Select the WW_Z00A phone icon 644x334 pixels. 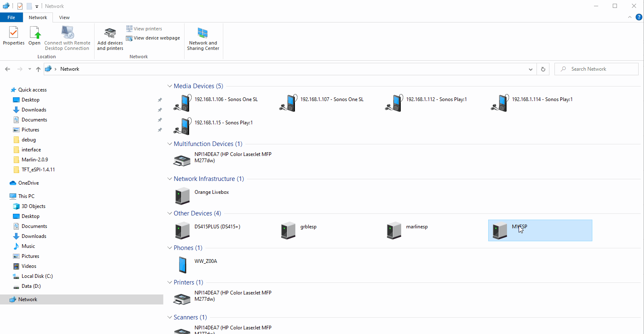click(182, 265)
